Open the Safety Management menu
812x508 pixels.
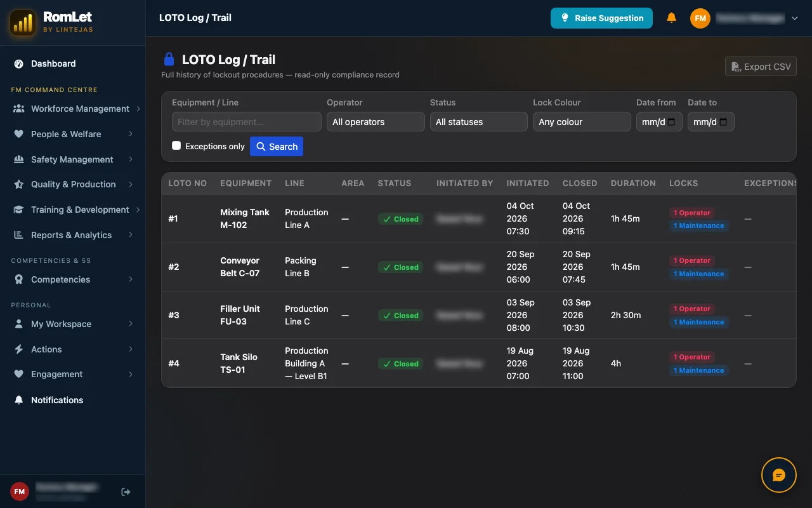(x=72, y=159)
